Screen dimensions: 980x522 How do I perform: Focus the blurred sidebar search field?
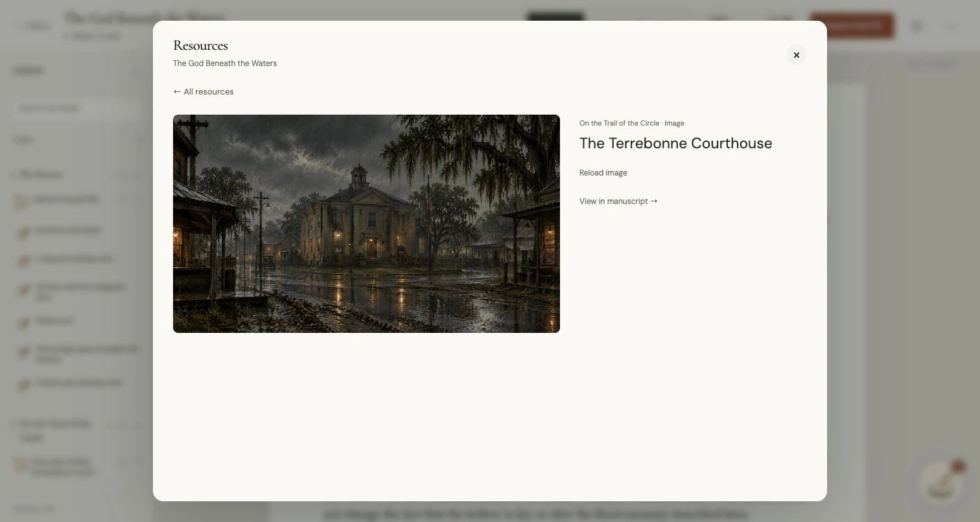click(x=78, y=108)
